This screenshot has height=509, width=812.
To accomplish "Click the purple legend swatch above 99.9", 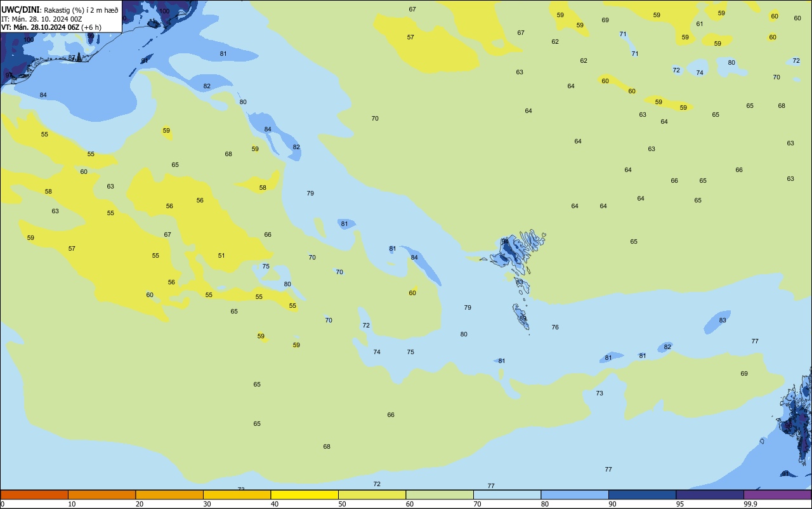I will pyautogui.click(x=778, y=494).
